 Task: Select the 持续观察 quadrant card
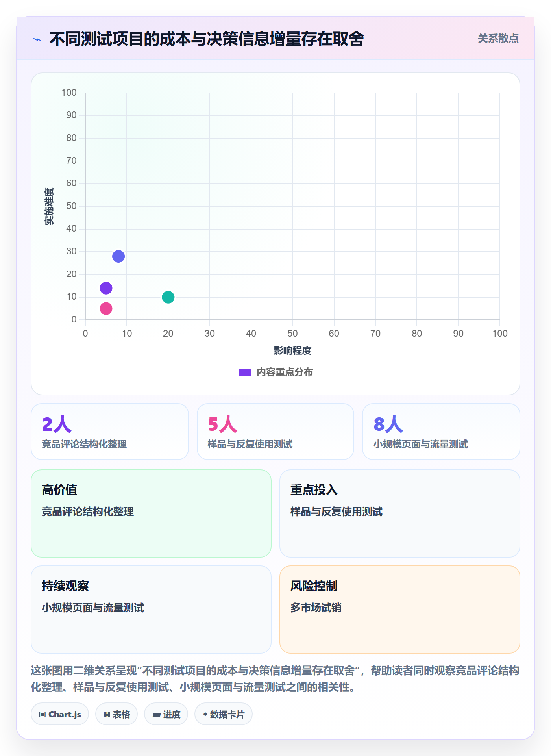[x=151, y=610]
